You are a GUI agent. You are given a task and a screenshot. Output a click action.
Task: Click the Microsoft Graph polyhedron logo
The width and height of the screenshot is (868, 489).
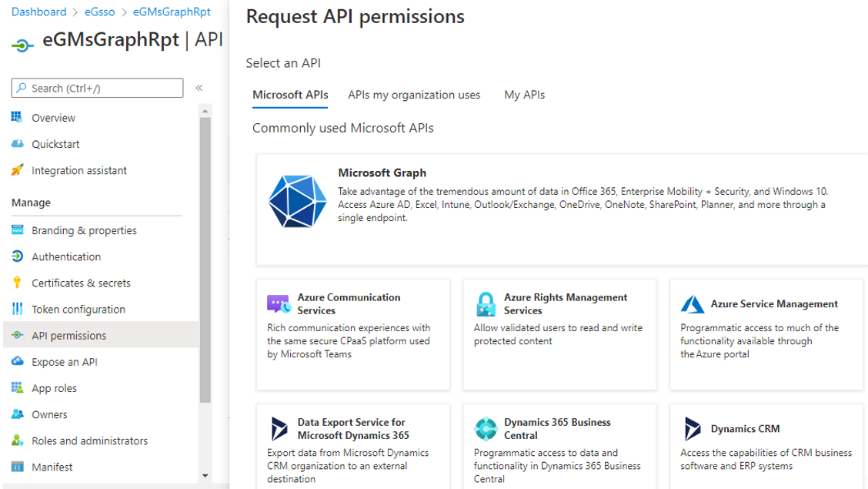click(x=297, y=201)
